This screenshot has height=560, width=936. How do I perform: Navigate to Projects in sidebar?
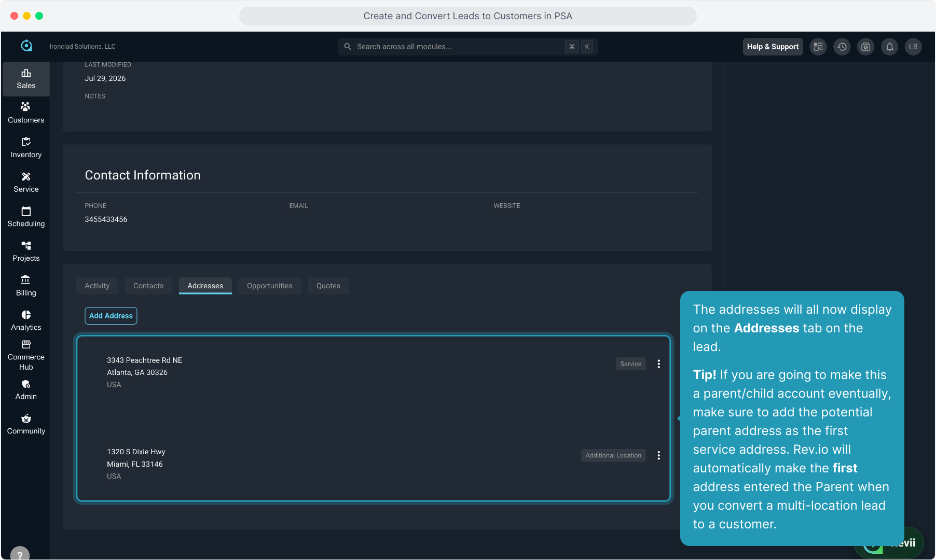coord(26,251)
